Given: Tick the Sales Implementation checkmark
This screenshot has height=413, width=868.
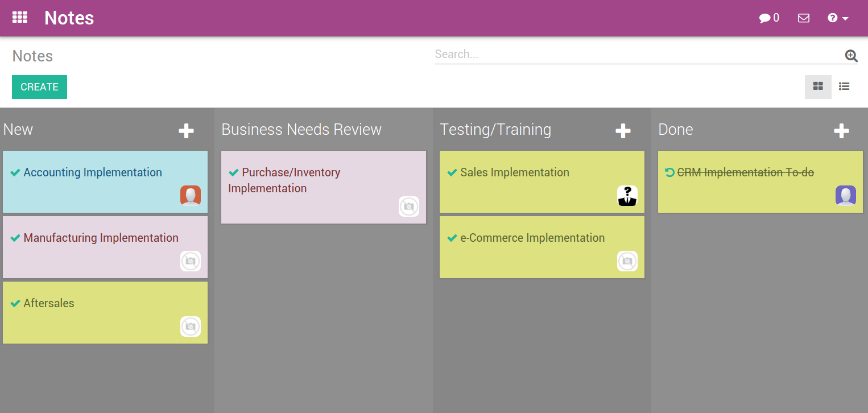Looking at the screenshot, I should [452, 172].
